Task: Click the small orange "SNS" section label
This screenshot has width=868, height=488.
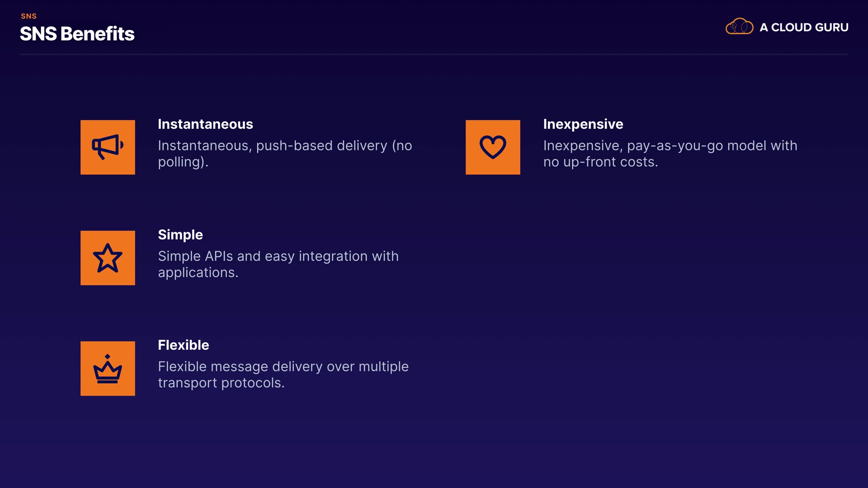Action: [x=28, y=16]
